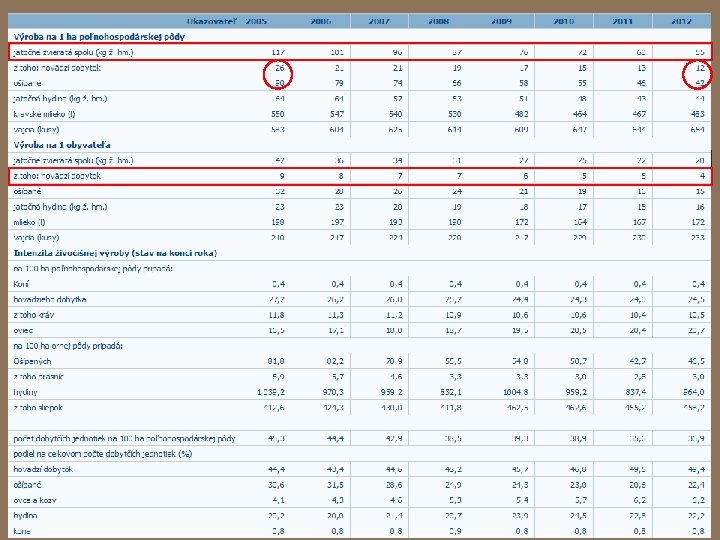Click circled value 26 for 2005 hovädzí dobytok
This screenshot has height=540, width=720.
tap(280, 68)
